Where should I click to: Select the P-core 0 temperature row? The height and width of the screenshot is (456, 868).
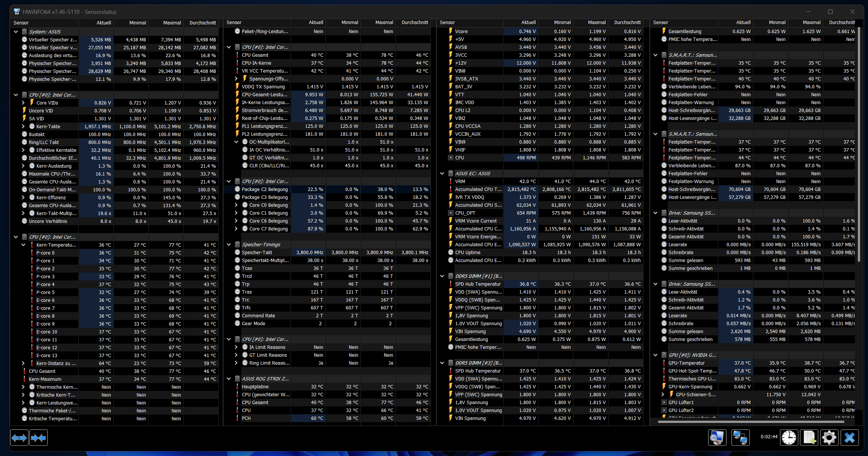pos(46,253)
